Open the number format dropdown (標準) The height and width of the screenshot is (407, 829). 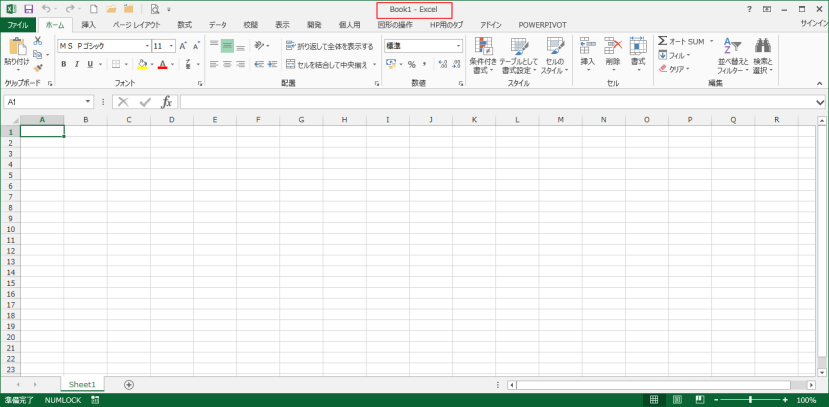coord(458,47)
